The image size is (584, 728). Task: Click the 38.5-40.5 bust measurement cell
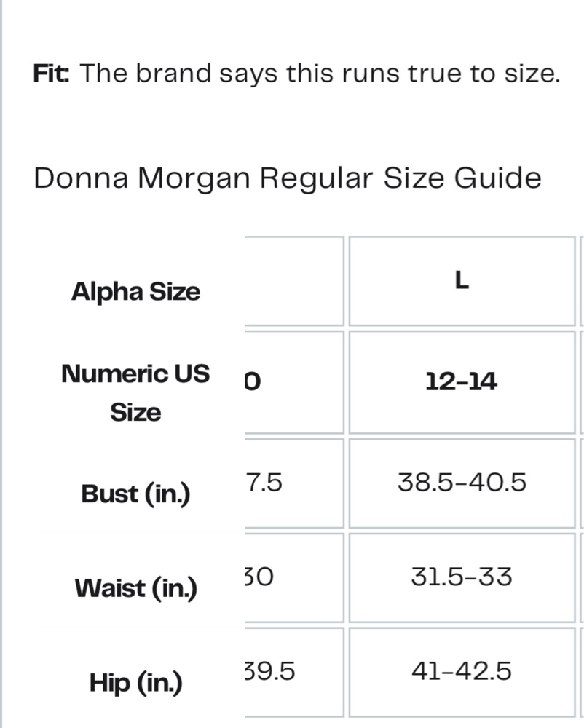[x=462, y=483]
